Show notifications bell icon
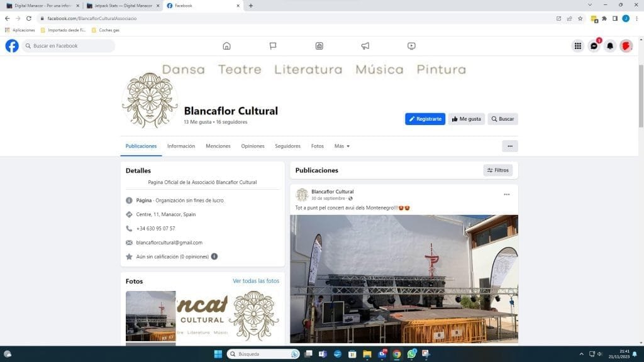 [x=609, y=46]
